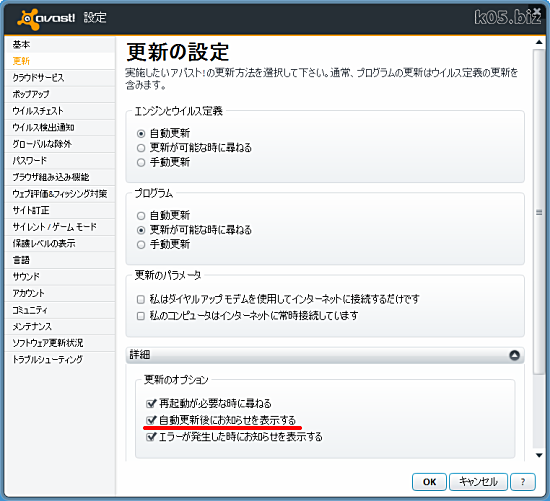Toggle 自動更新後にお知らせを表示する checkbox
This screenshot has width=550, height=501.
click(x=151, y=420)
